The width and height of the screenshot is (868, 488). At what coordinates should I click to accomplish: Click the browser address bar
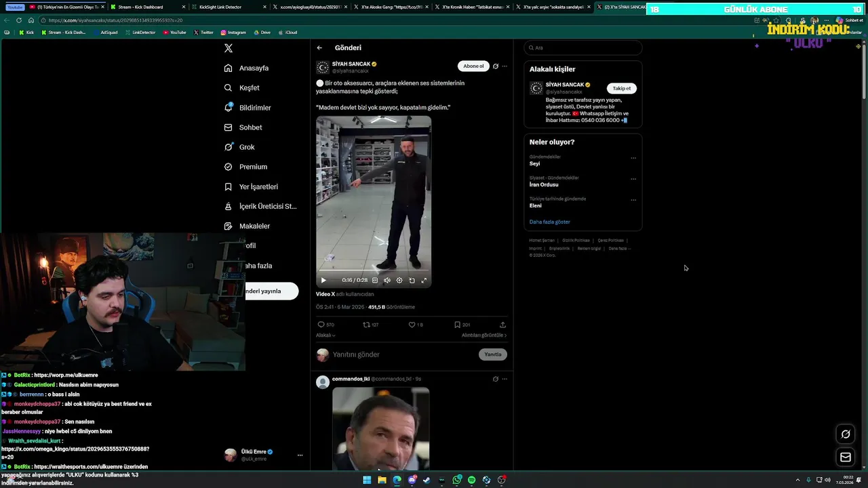[393, 20]
